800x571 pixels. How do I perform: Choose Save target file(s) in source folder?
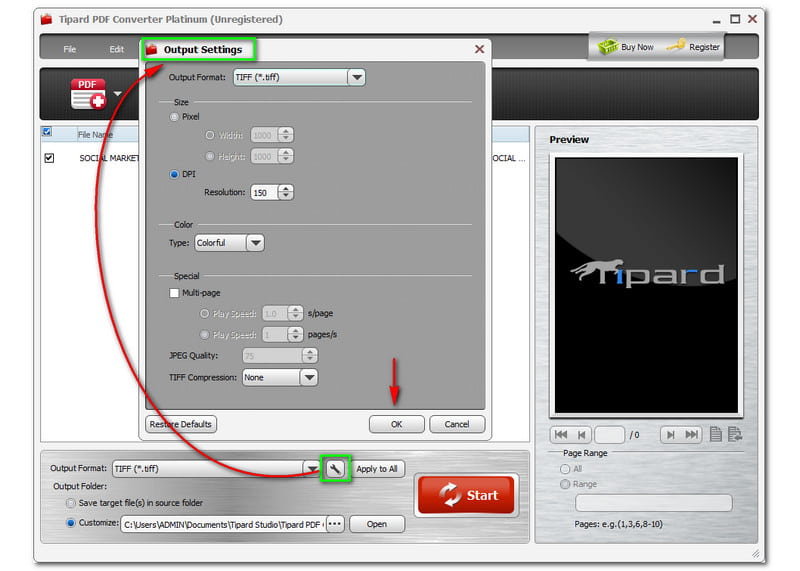[x=71, y=502]
